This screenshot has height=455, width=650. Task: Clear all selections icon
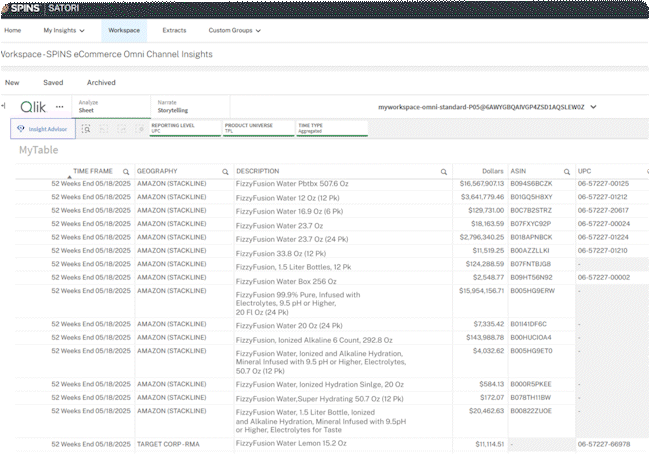coord(140,129)
